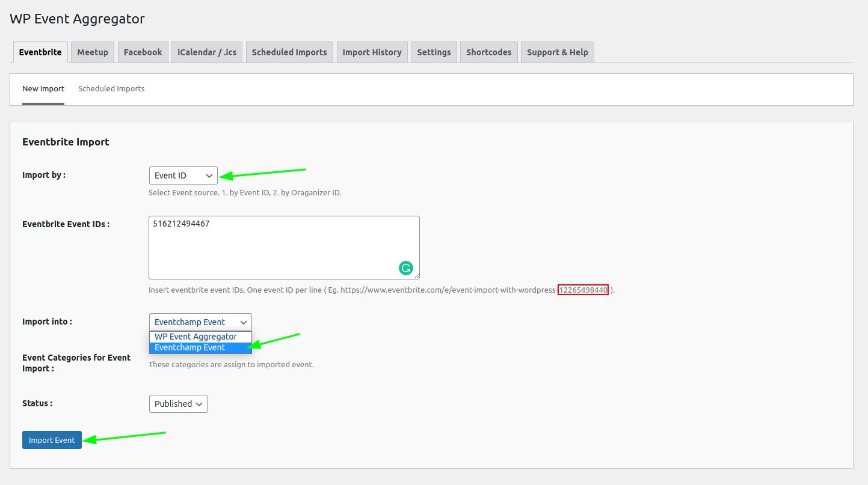Switch to the Meetup tab
The height and width of the screenshot is (485, 868).
tap(93, 52)
